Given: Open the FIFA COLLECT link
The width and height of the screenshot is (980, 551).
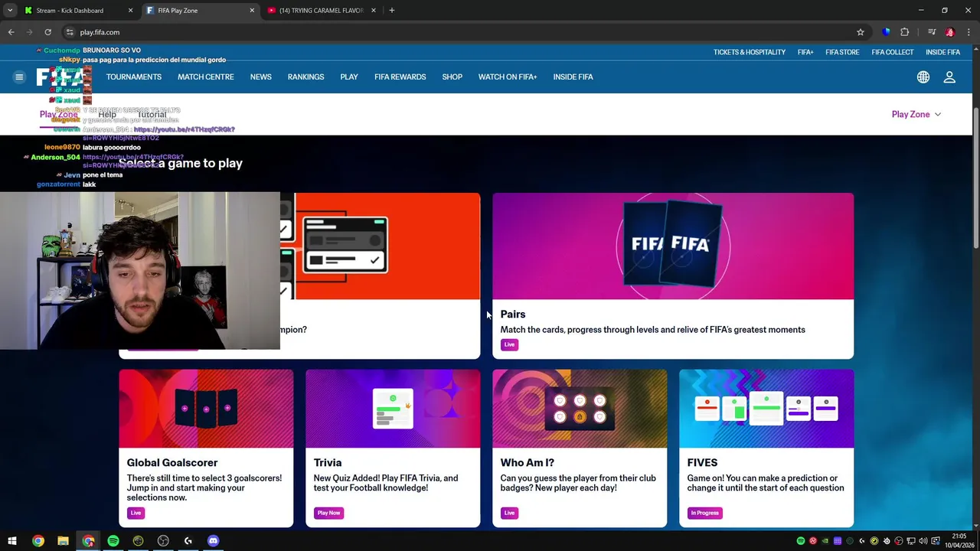Looking at the screenshot, I should pos(893,52).
